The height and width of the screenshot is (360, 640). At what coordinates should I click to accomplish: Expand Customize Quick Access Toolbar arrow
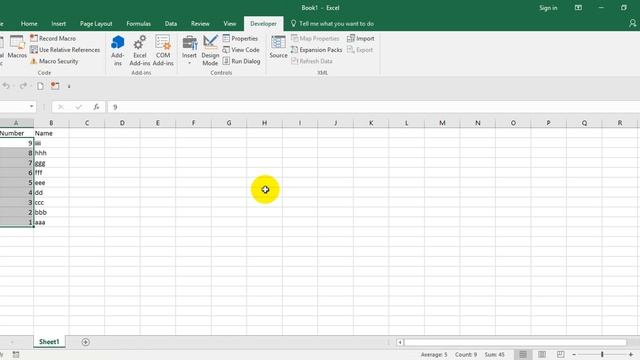pyautogui.click(x=69, y=87)
